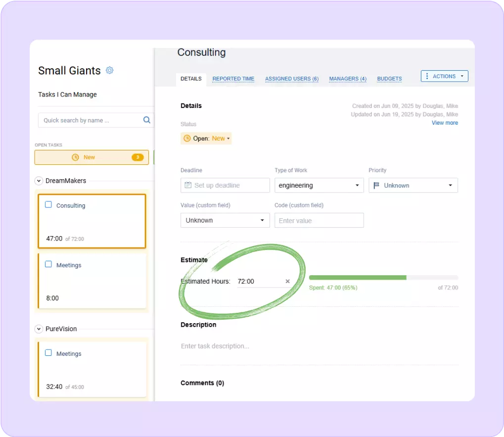Image resolution: width=504 pixels, height=437 pixels.
Task: Click the View more link
Action: pos(444,123)
